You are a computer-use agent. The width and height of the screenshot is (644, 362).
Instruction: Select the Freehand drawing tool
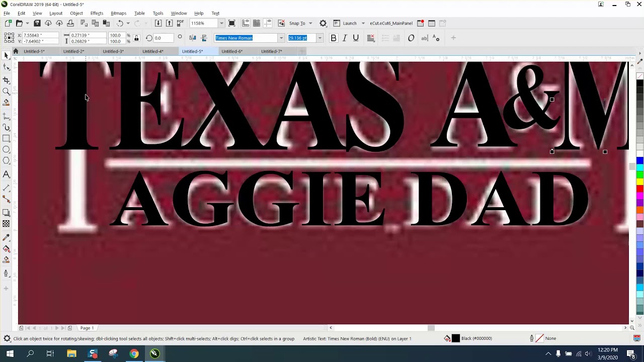(x=6, y=116)
